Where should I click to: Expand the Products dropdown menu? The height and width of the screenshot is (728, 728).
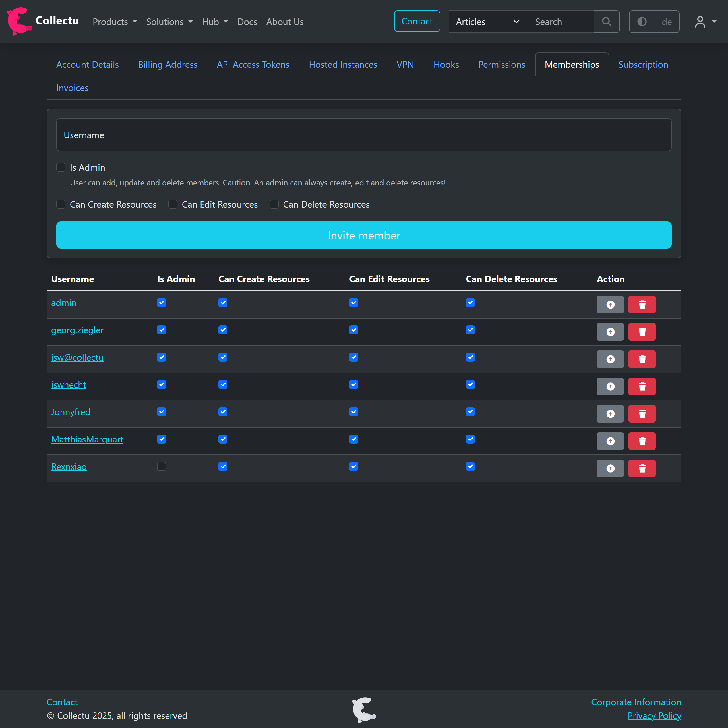pos(115,22)
